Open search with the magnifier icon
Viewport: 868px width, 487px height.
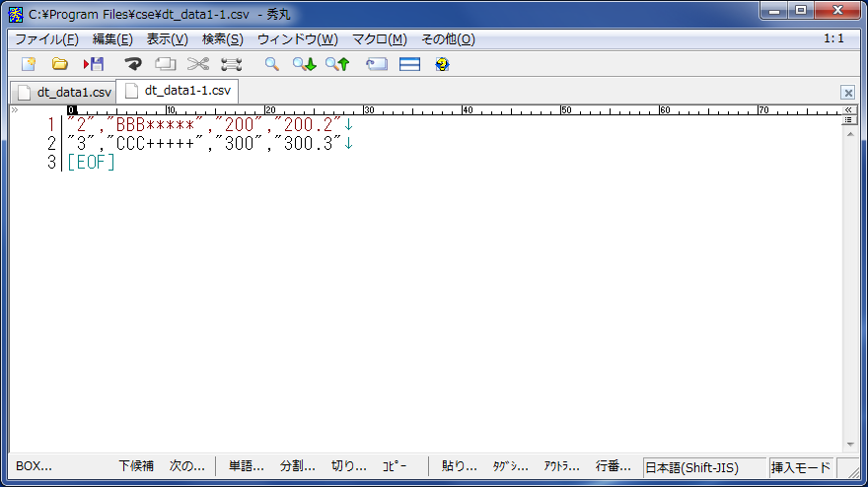click(x=272, y=64)
